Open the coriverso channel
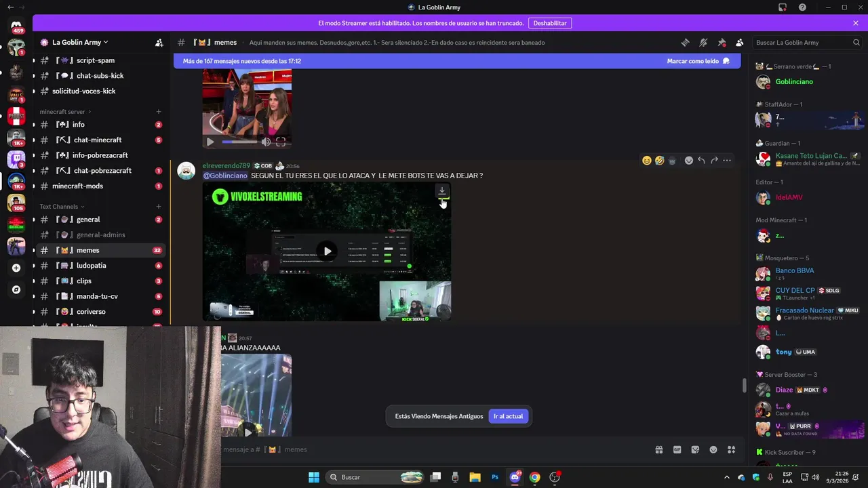868x488 pixels. (101, 312)
